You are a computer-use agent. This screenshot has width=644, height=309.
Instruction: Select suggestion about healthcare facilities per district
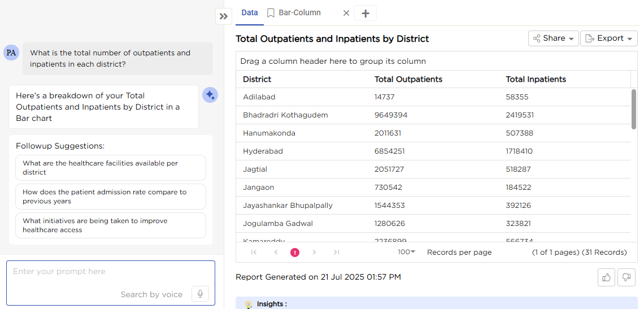coord(111,168)
